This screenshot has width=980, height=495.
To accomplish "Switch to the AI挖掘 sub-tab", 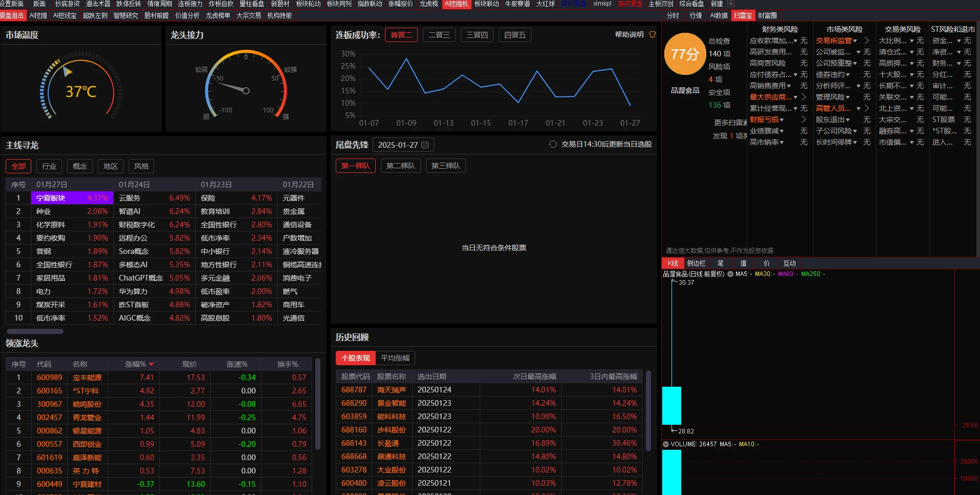I will [x=38, y=15].
